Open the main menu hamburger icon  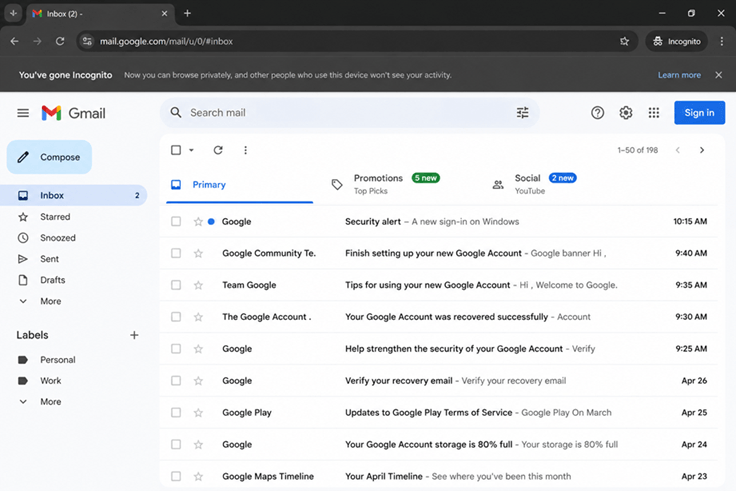tap(23, 113)
